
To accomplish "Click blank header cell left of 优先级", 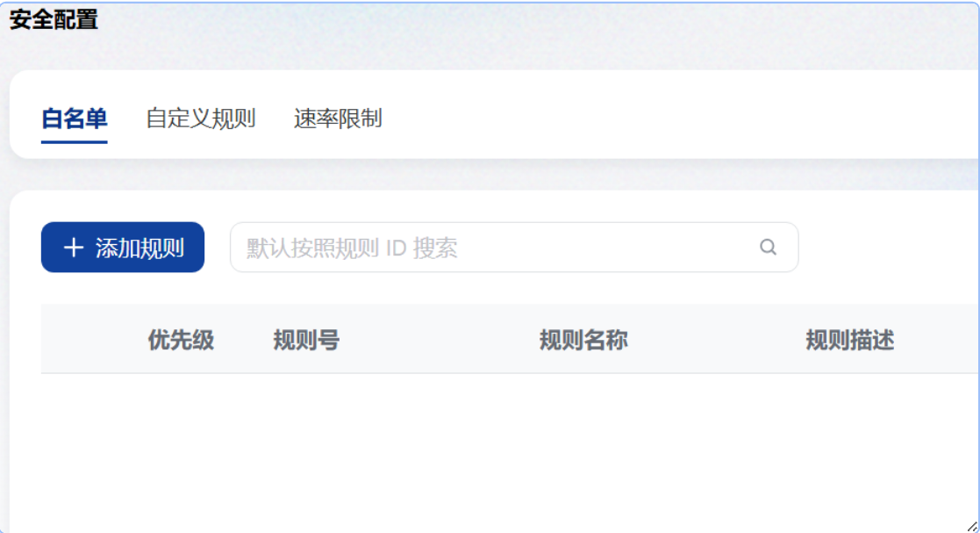I will point(88,341).
